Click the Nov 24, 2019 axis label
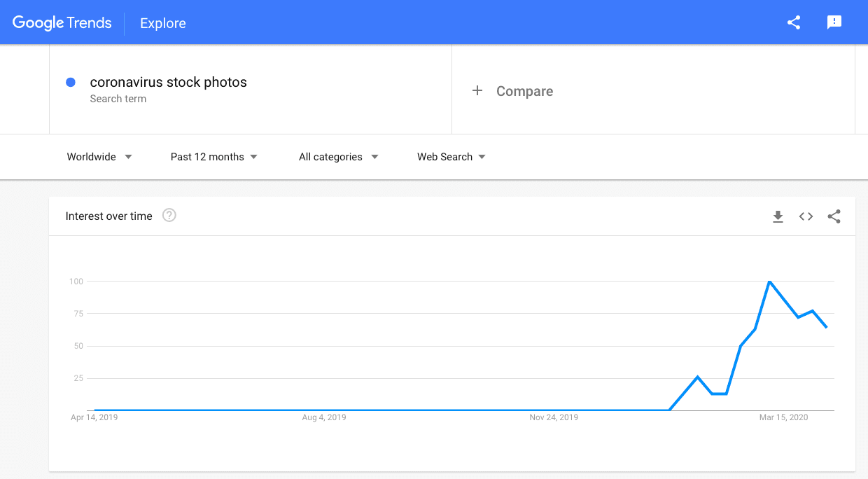 click(x=554, y=417)
